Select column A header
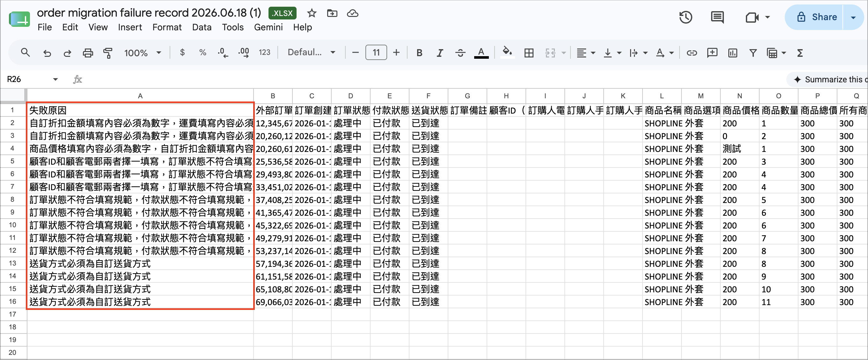 pos(140,96)
